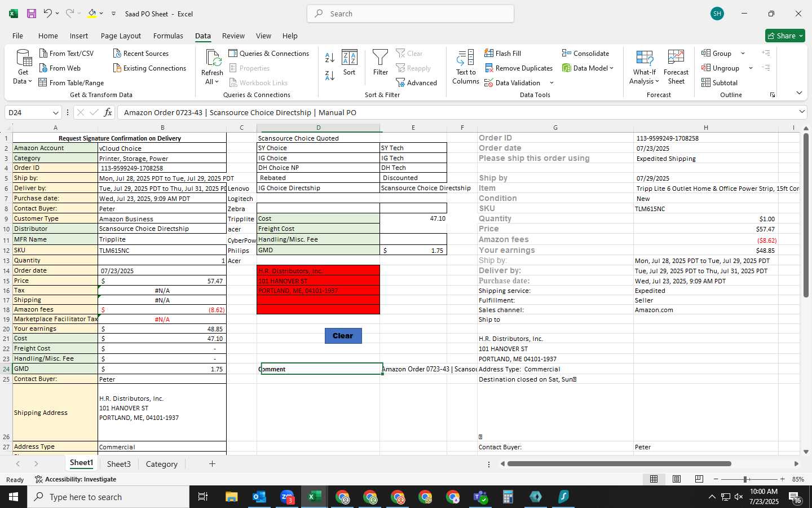The height and width of the screenshot is (508, 812).
Task: Click Windows Start button
Action: pos(14,497)
